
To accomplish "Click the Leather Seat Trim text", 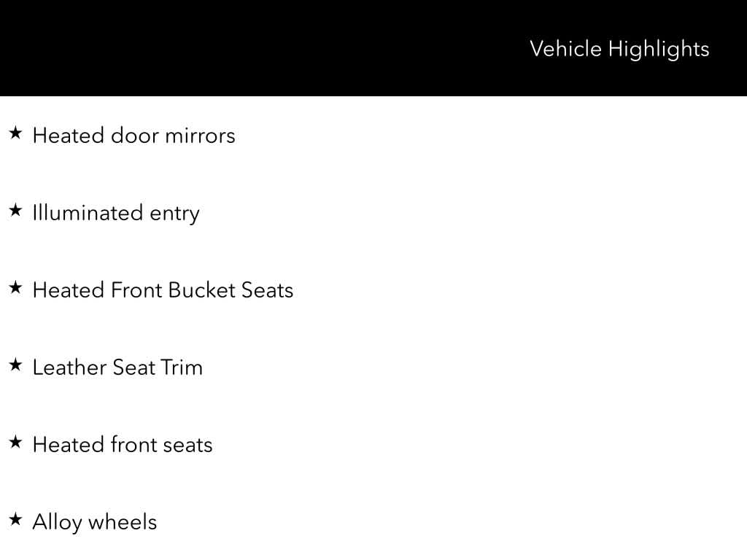I will (117, 367).
